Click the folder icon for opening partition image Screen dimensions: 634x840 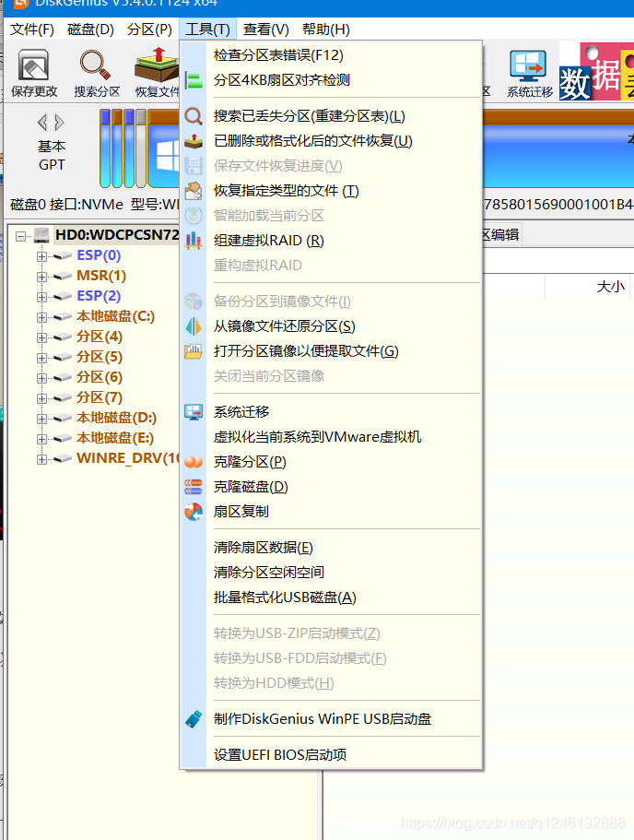194,351
